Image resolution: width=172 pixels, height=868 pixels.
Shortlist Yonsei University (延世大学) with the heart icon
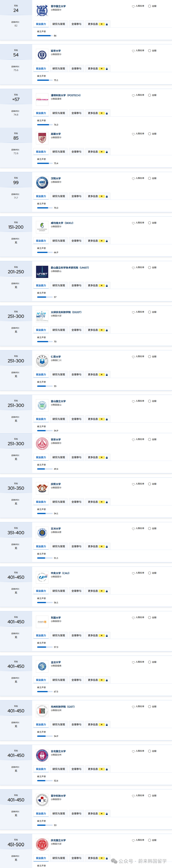[x=133, y=51]
